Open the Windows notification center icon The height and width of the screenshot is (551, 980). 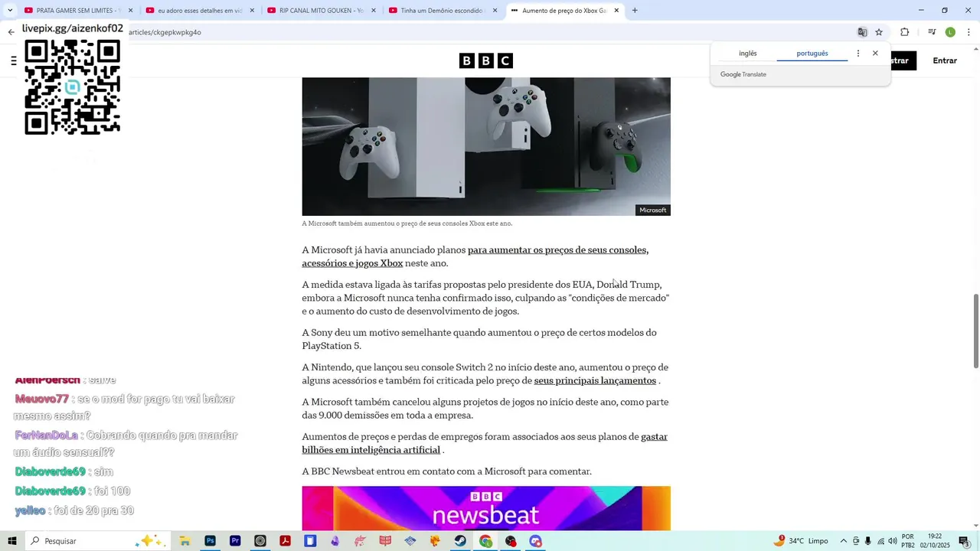pos(964,541)
